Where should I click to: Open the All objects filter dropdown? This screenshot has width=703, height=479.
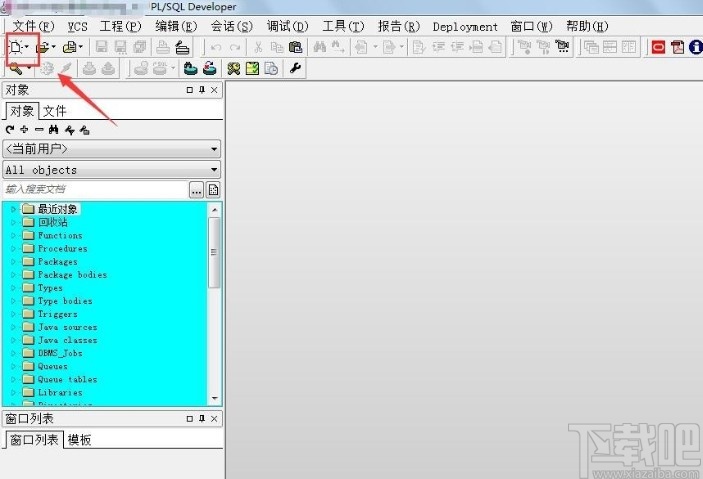[112, 170]
